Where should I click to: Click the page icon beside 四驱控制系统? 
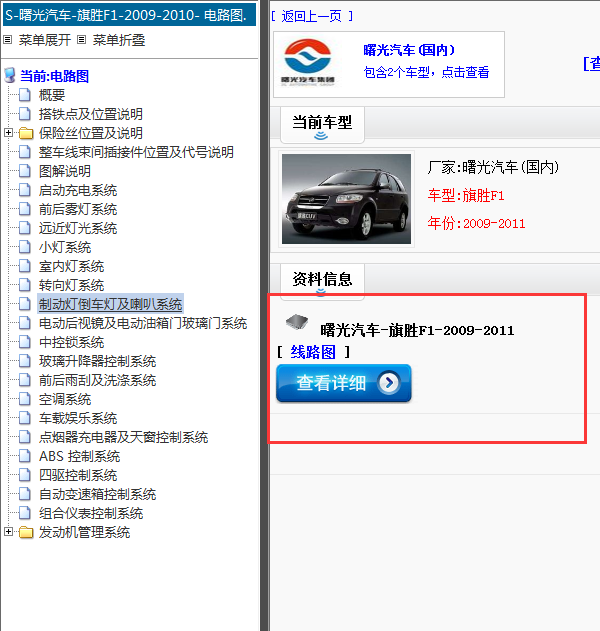pos(25,475)
